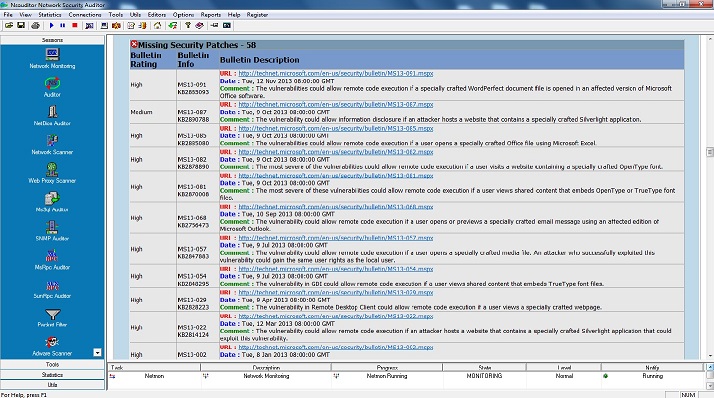This screenshot has width=714, height=398.
Task: Expand the Tools panel in the sidebar
Action: coord(52,364)
